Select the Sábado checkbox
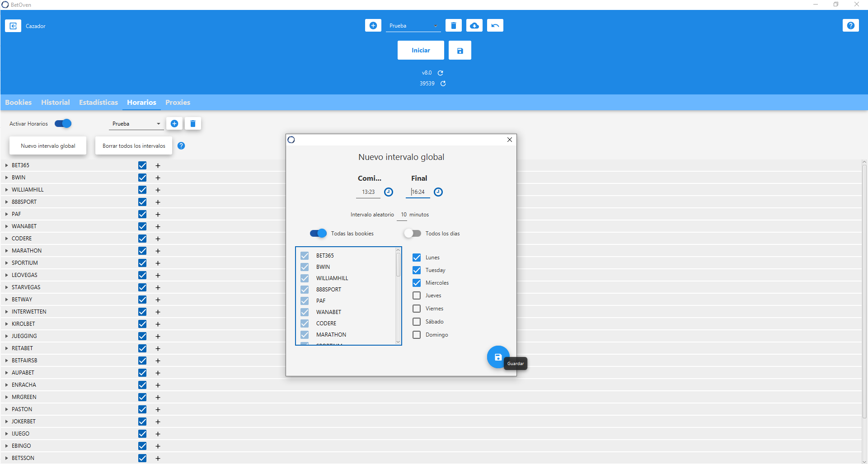 click(x=417, y=322)
